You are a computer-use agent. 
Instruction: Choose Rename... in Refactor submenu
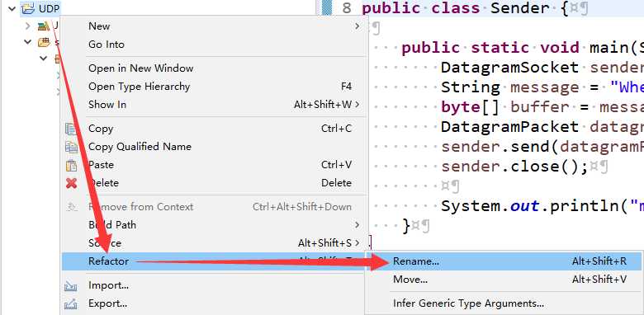(504, 261)
